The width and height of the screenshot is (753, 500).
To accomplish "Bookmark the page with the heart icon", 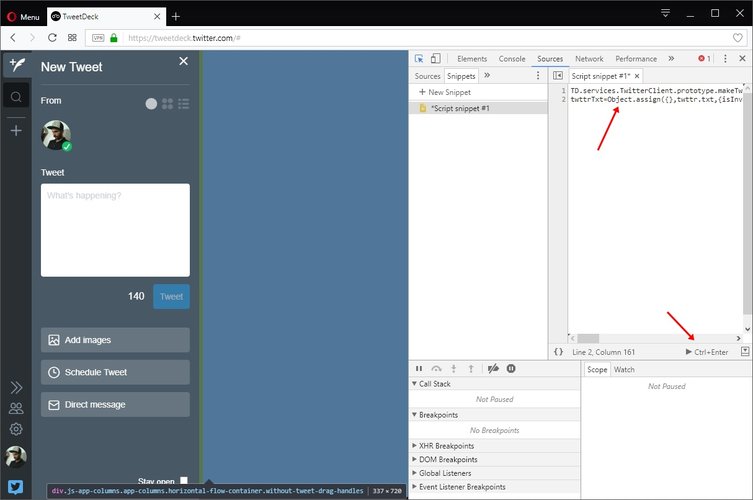I will coord(738,37).
